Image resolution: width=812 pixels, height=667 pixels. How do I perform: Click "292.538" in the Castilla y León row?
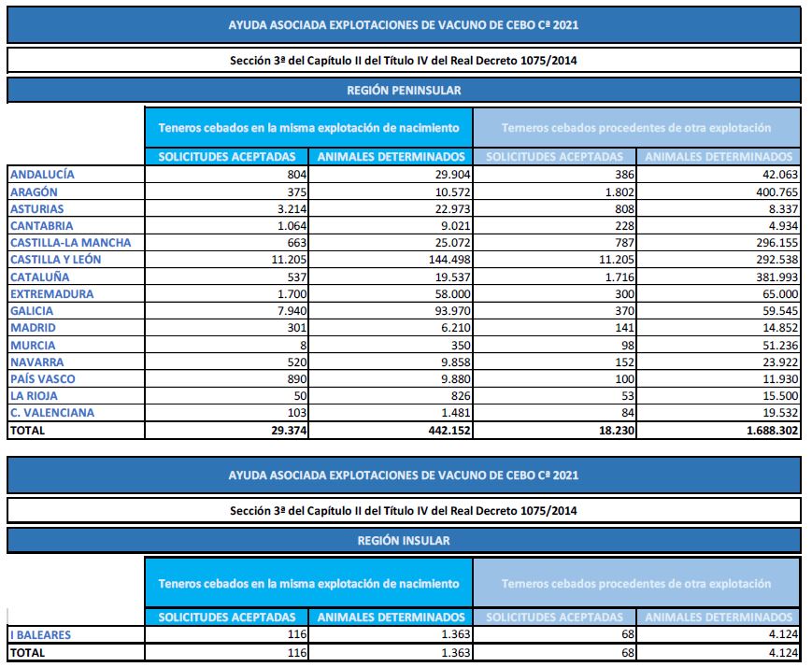point(776,260)
